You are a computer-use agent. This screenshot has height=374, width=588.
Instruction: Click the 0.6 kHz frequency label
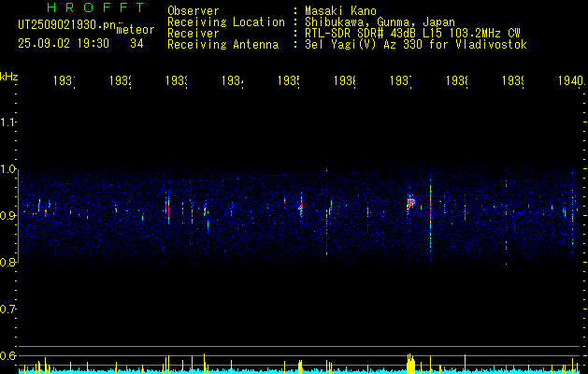7,355
